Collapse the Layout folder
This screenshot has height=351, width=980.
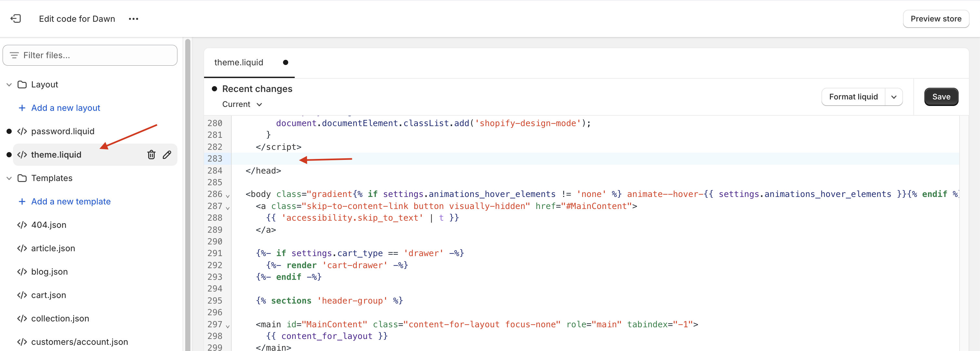tap(9, 84)
